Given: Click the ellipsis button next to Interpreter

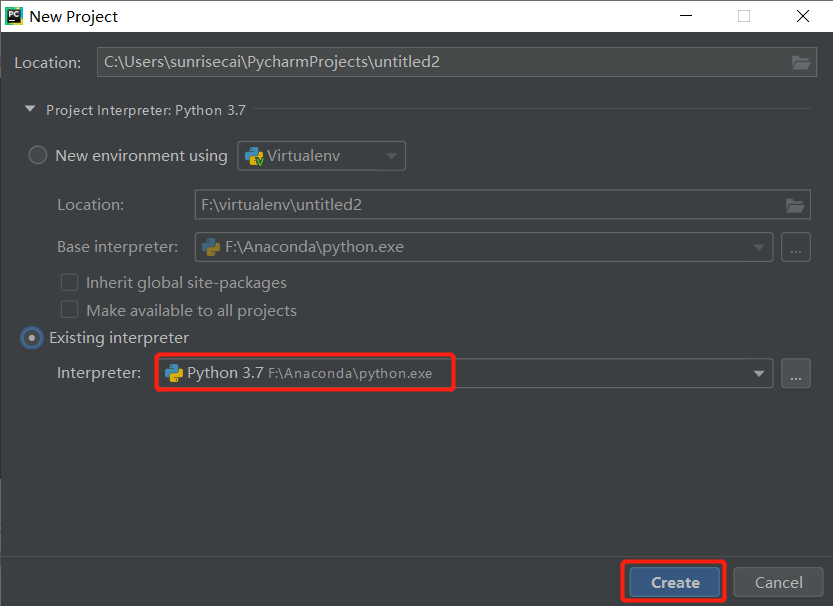Looking at the screenshot, I should coord(795,373).
